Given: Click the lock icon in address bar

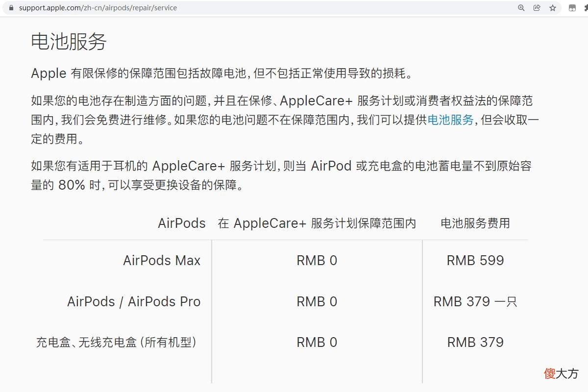Looking at the screenshot, I should [11, 8].
